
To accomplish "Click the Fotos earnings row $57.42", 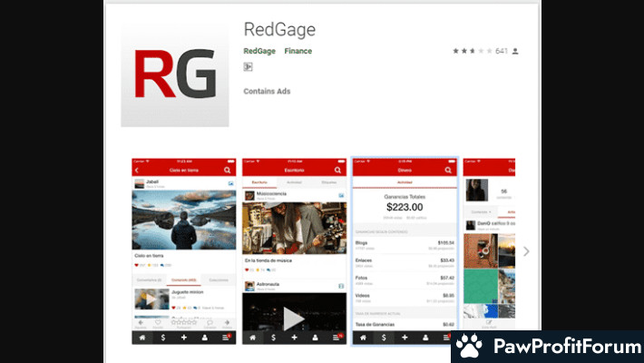I will 405,280.
